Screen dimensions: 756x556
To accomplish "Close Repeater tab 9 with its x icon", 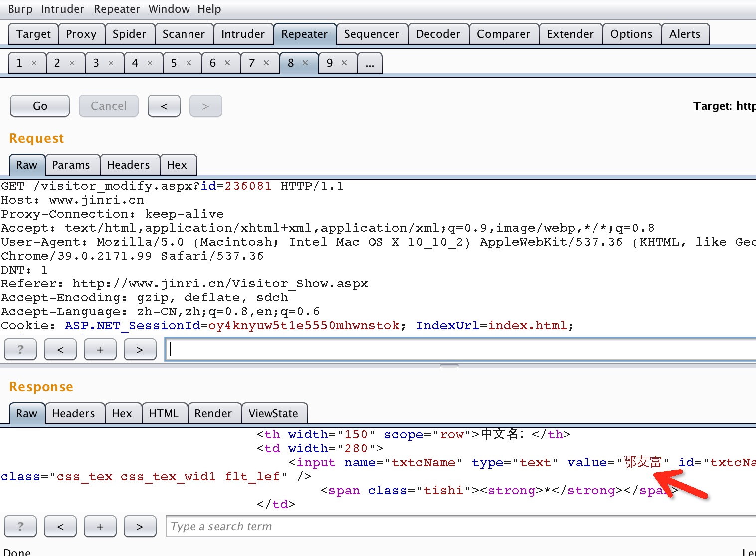I will coord(344,63).
